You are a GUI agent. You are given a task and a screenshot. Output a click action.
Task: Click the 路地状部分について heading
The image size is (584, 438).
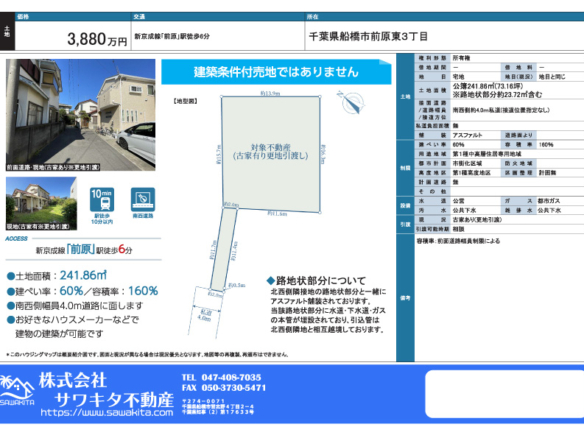pos(316,280)
